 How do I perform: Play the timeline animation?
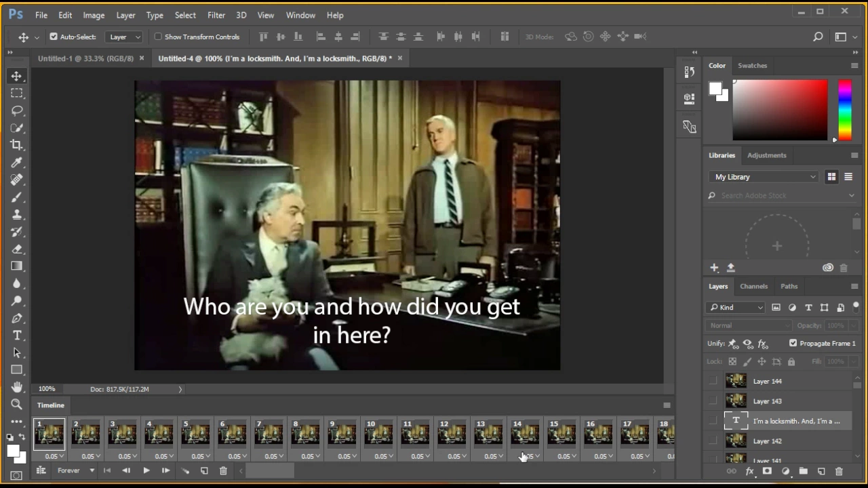146,470
